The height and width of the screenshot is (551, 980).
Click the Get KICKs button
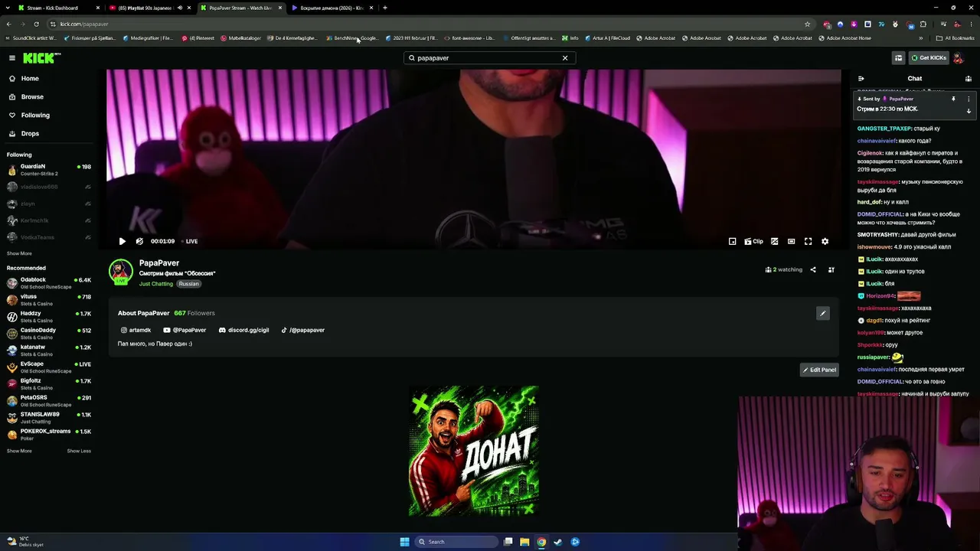click(x=928, y=57)
